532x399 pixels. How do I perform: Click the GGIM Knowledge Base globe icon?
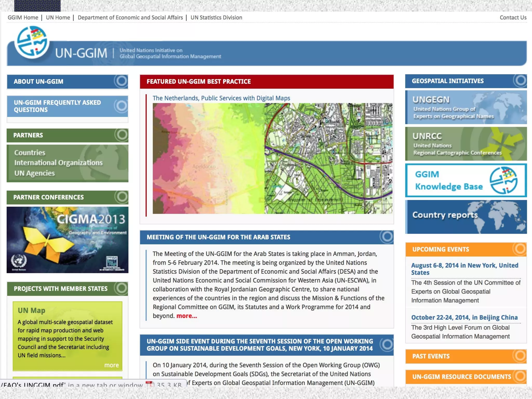[503, 180]
